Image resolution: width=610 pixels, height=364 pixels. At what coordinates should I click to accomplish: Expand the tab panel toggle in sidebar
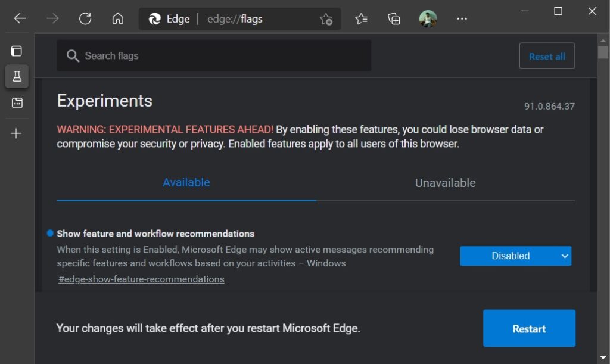coord(16,50)
